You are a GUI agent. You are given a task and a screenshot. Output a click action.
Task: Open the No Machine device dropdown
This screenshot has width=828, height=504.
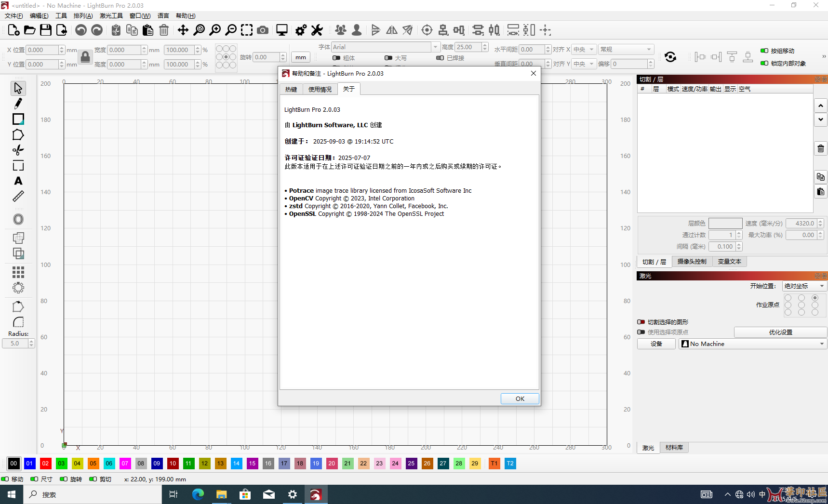pyautogui.click(x=753, y=344)
